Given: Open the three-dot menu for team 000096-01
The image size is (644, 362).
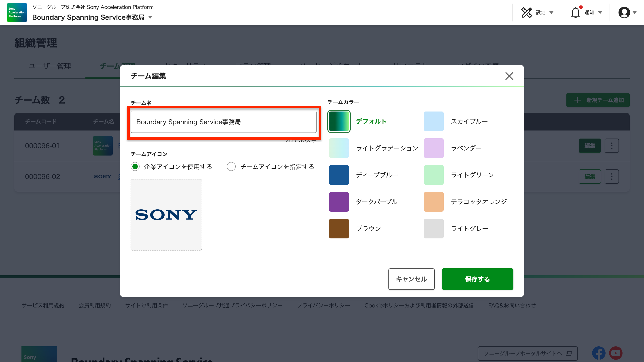Looking at the screenshot, I should [612, 146].
